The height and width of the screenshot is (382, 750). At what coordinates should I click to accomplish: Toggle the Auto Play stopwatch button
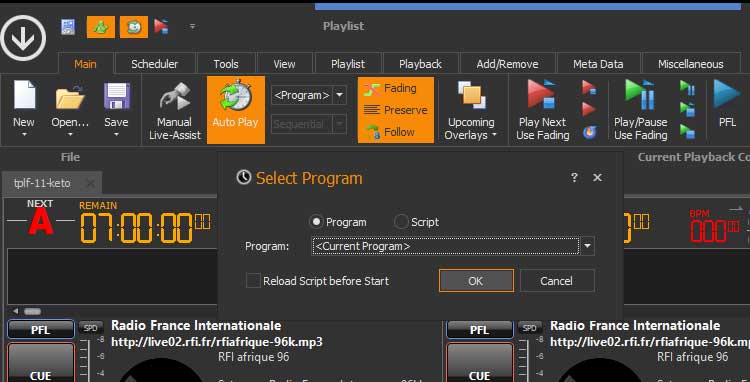pyautogui.click(x=235, y=109)
